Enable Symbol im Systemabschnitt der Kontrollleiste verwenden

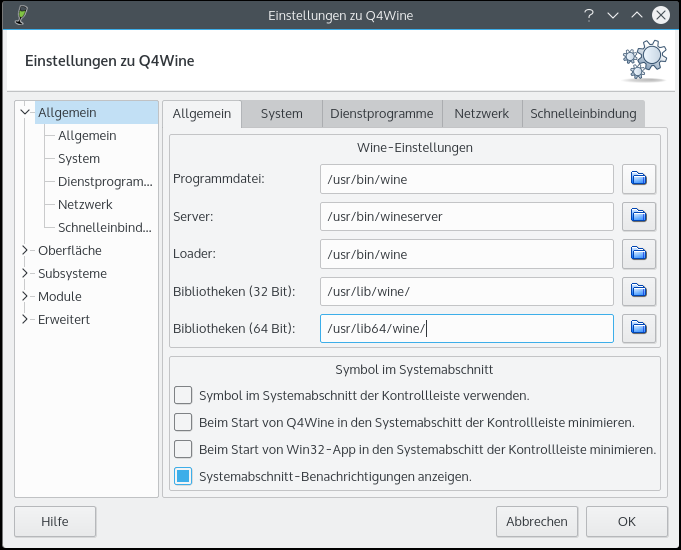(183, 395)
